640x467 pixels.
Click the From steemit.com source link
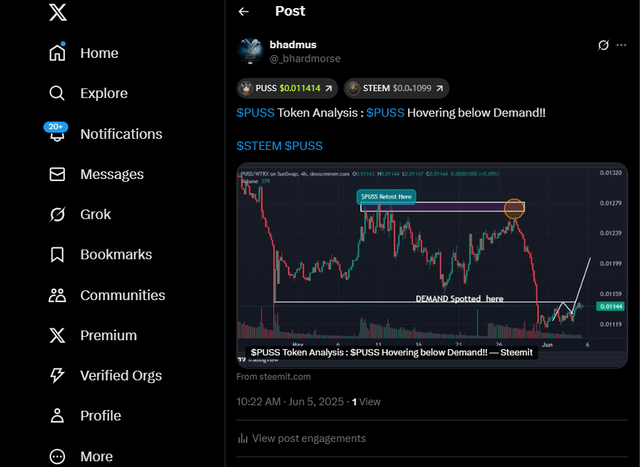click(273, 376)
